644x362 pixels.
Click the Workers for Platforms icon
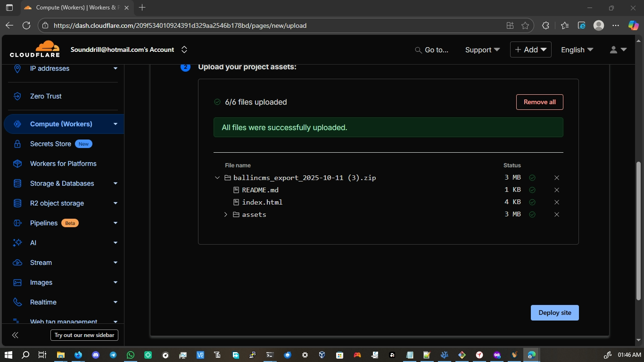(x=17, y=164)
